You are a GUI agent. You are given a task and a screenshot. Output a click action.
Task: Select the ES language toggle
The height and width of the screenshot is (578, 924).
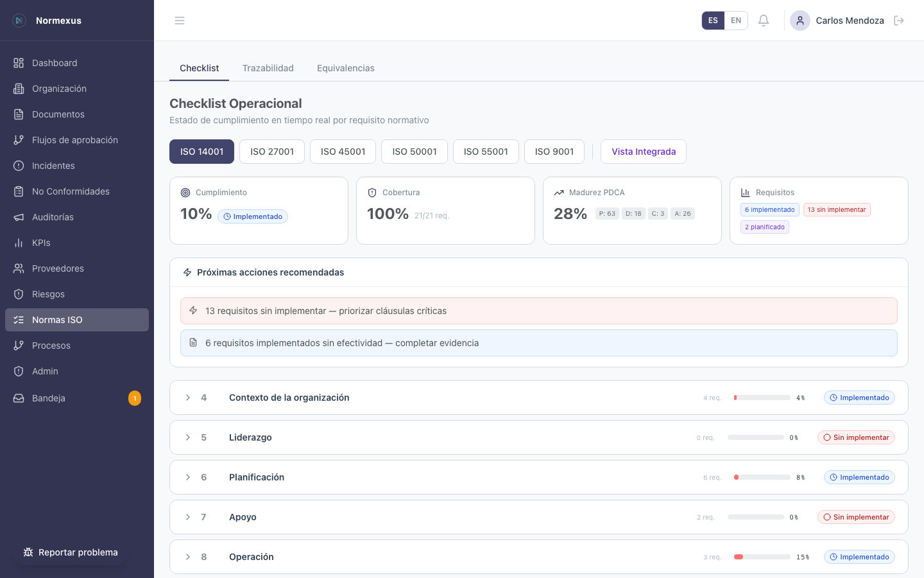(x=713, y=21)
